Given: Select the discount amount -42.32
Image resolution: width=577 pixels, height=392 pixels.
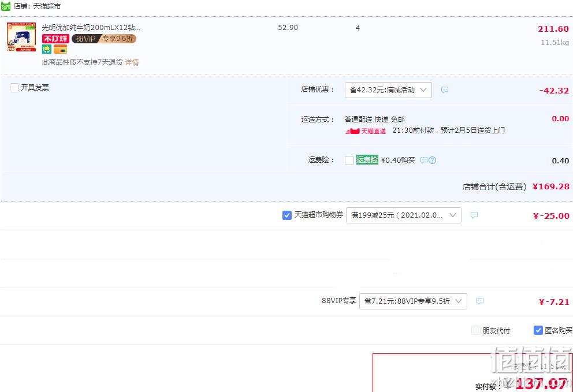Looking at the screenshot, I should [x=554, y=91].
